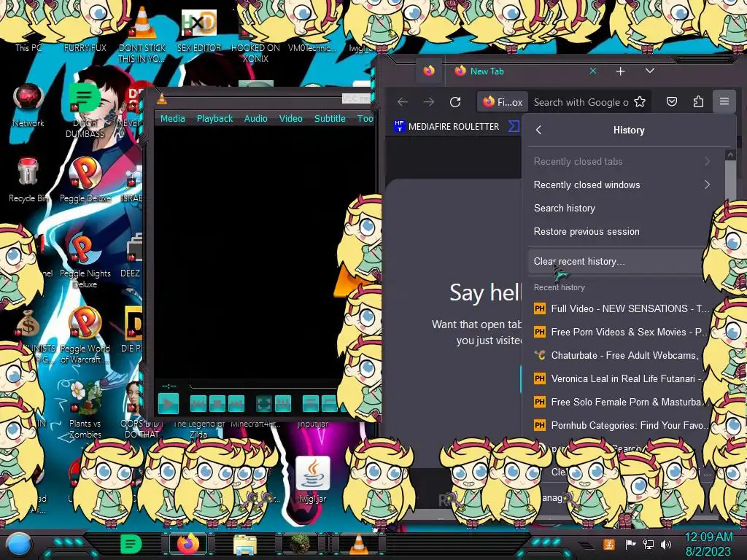The image size is (747, 560).
Task: Open the VLC Media menu
Action: (x=172, y=119)
